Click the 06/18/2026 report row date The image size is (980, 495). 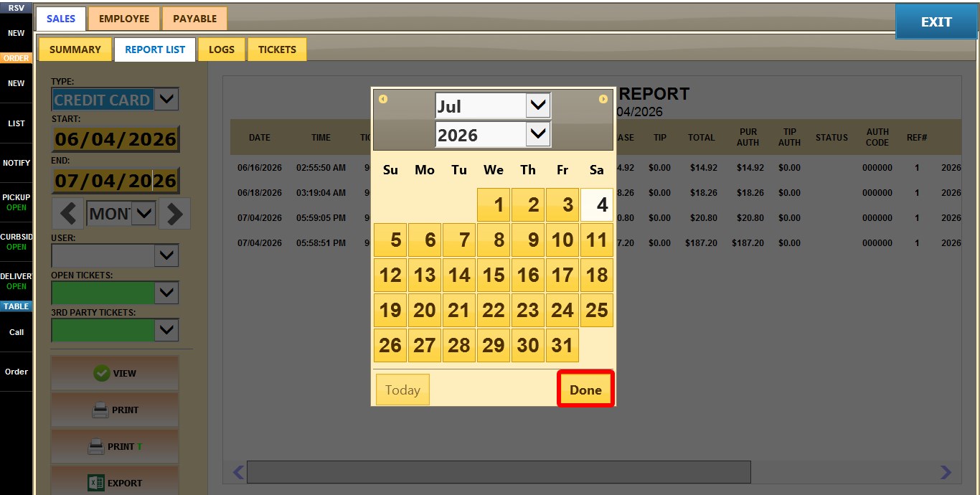(x=260, y=193)
